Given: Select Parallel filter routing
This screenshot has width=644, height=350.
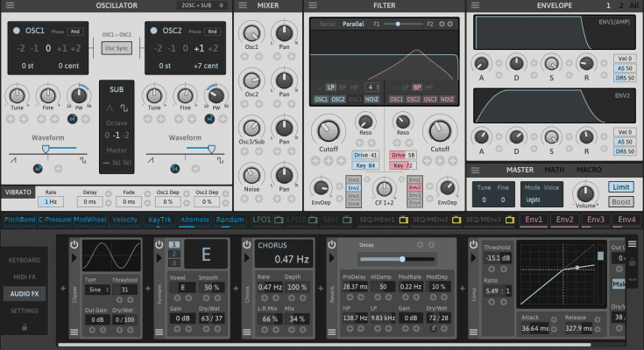Looking at the screenshot, I should (353, 24).
